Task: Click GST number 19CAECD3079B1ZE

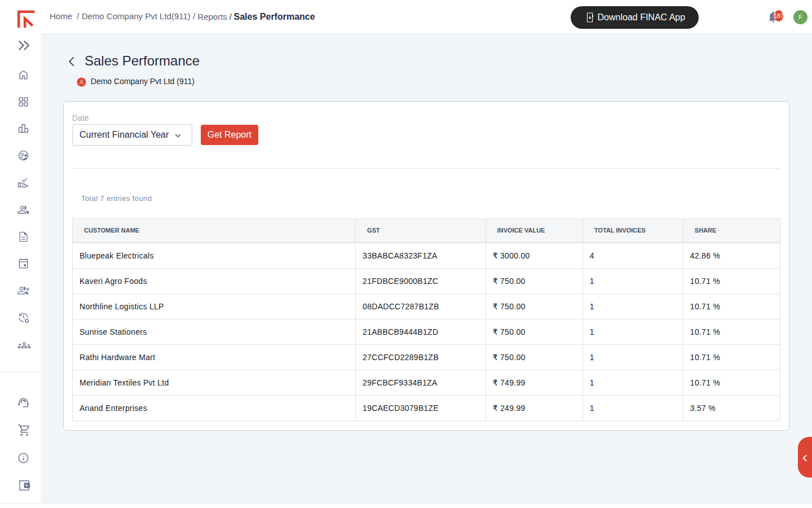Action: coord(400,408)
